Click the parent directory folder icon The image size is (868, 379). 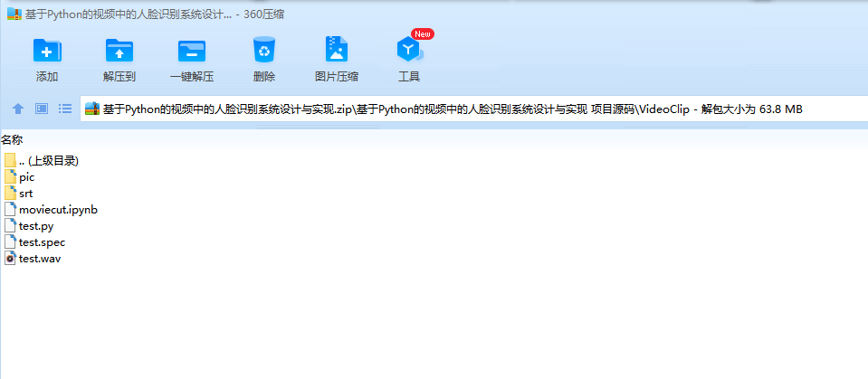(x=11, y=160)
